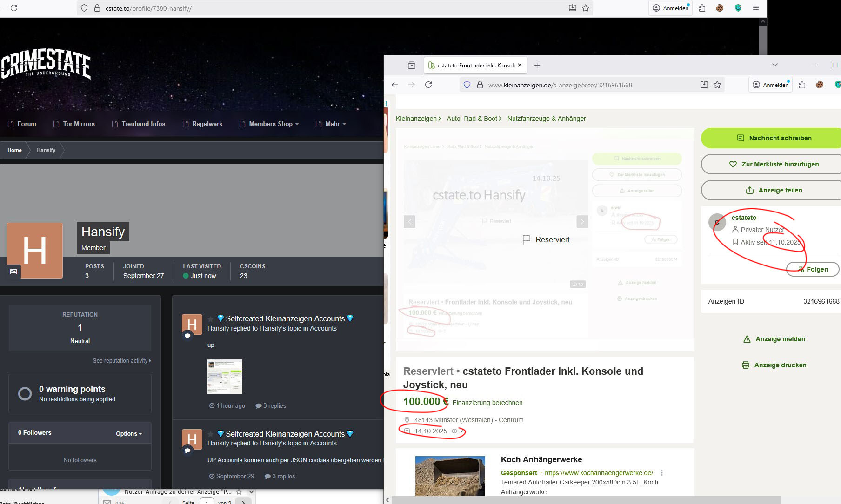Open the Regelwerk page
Screen dimensions: 841x504
tap(202, 124)
